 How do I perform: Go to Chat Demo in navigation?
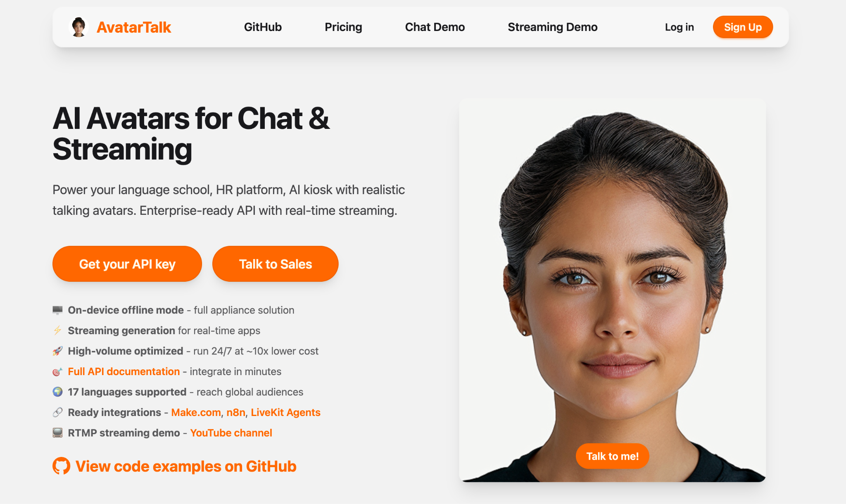[x=435, y=27]
